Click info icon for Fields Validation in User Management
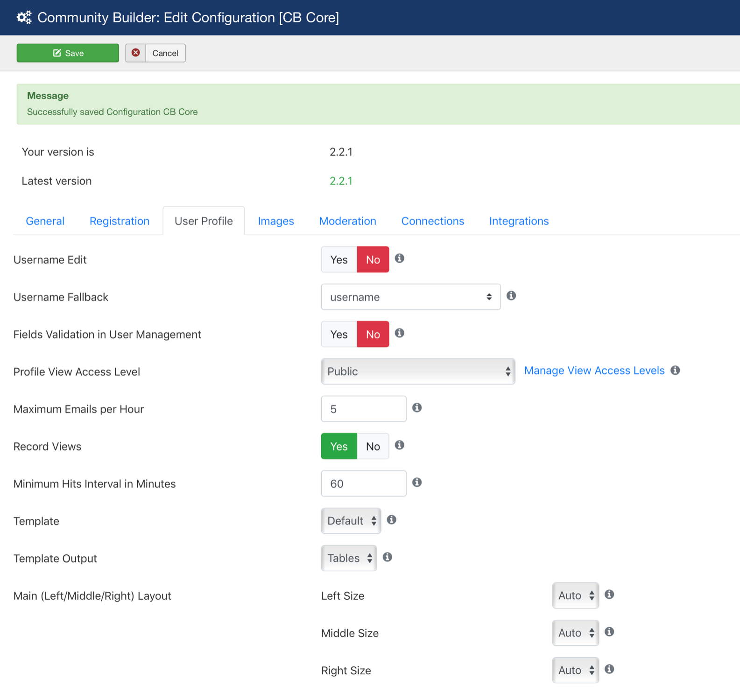 (x=400, y=333)
